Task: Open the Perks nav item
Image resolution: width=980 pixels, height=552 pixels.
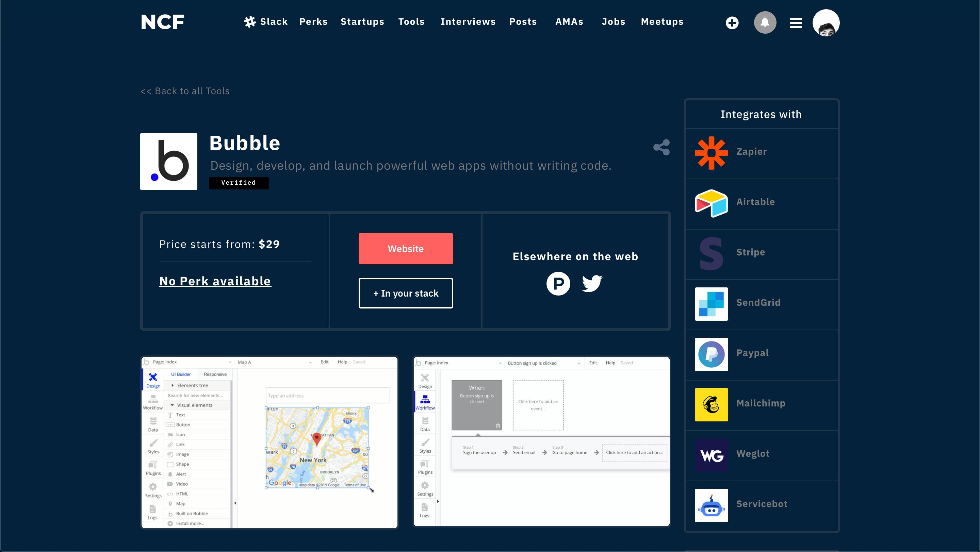Action: 313,22
